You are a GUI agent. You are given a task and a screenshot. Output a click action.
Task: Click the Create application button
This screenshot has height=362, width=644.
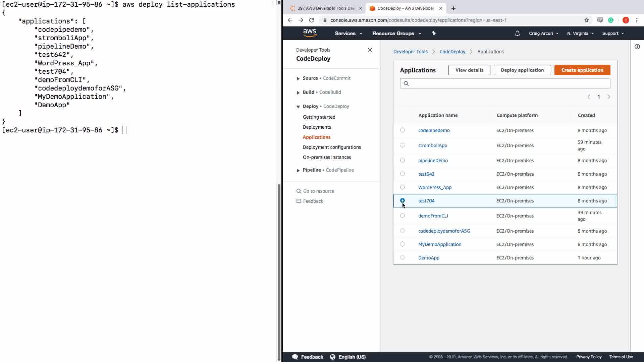[582, 70]
